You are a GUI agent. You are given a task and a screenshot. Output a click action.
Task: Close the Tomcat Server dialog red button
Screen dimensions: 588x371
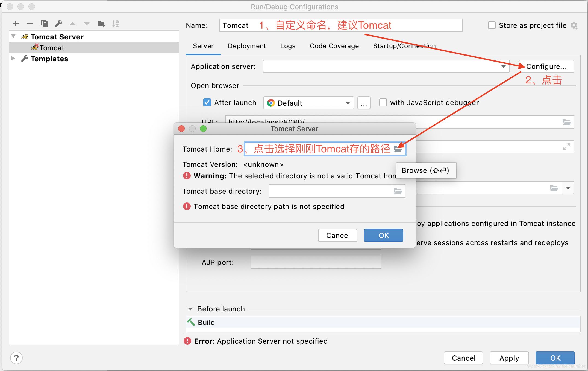tap(181, 129)
